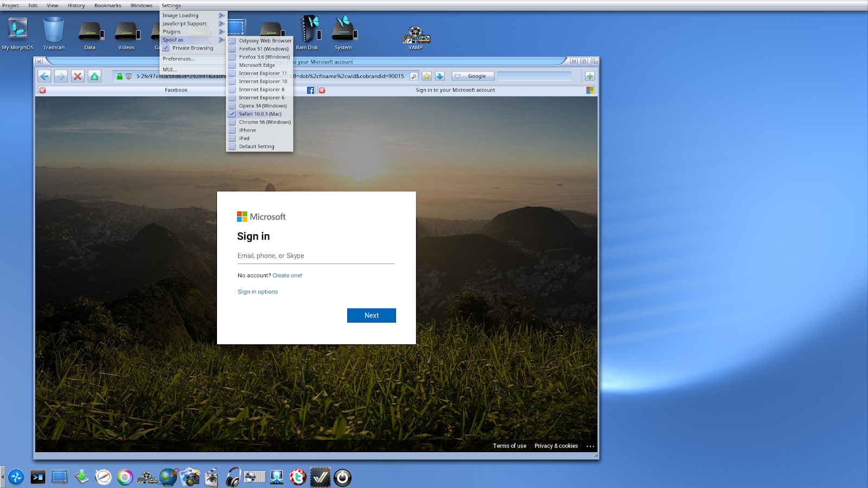Choose iPad as the spoofed browser
This screenshot has height=488, width=868.
pyautogui.click(x=260, y=138)
